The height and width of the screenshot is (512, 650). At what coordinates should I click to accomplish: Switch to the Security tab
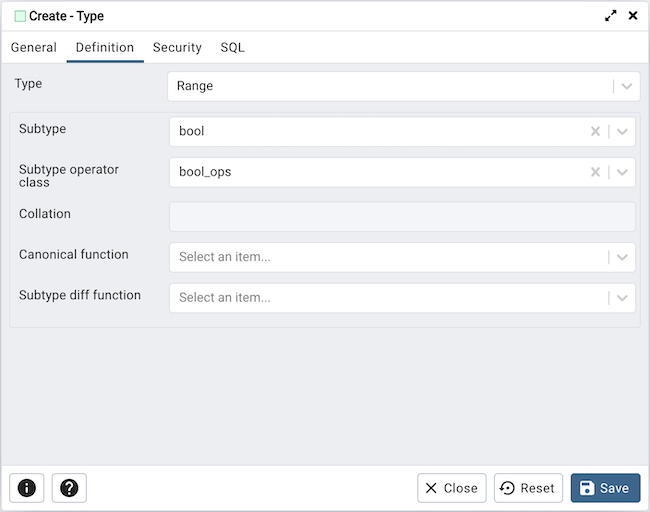(177, 47)
